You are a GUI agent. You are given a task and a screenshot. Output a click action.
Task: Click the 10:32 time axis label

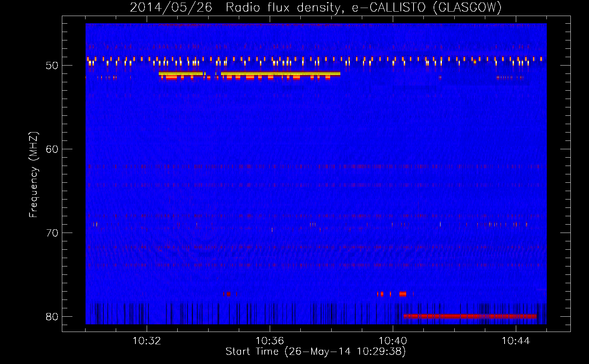(147, 341)
